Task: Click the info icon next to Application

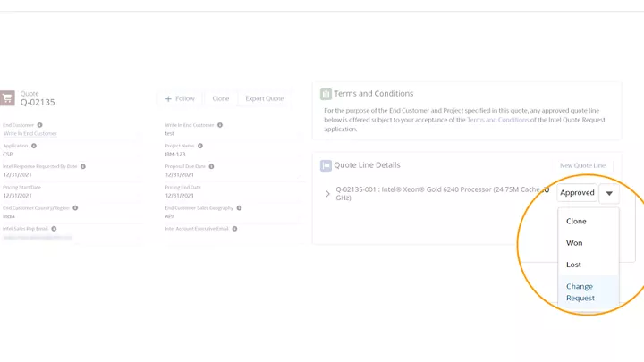Action: [34, 146]
